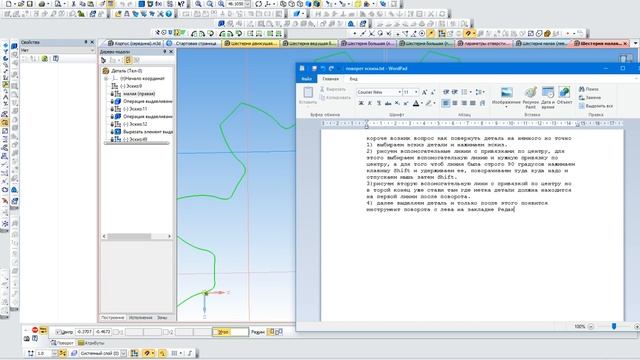Screen dimensions: 640x360
Task: Open the WordPad File menu tab
Action: pyautogui.click(x=306, y=79)
